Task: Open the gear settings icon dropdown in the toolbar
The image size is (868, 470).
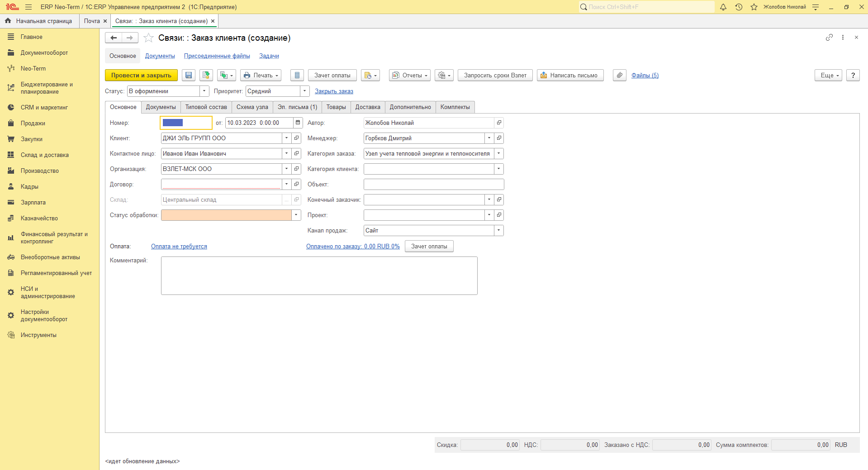Action: coord(444,76)
